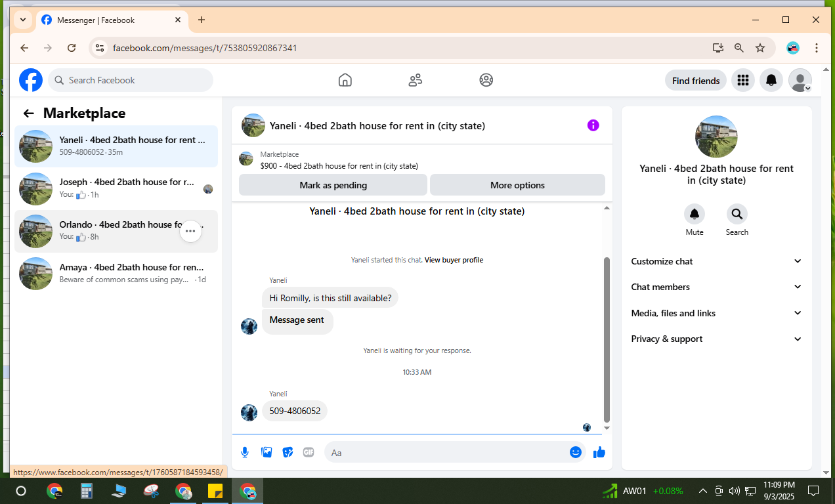Choose a GIF icon
The height and width of the screenshot is (504, 835).
coord(309,452)
